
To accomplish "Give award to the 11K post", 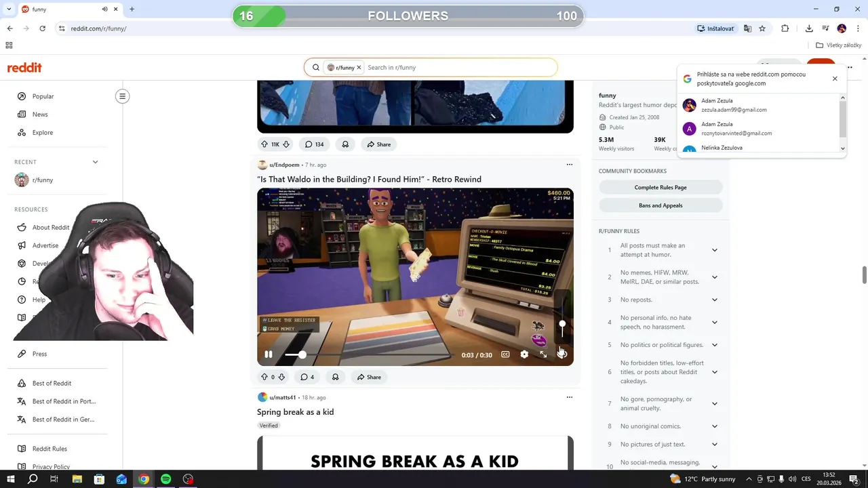I will [345, 144].
